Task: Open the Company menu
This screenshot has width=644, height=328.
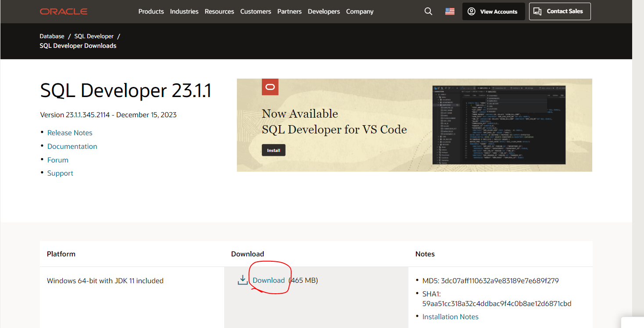Action: coord(360,11)
